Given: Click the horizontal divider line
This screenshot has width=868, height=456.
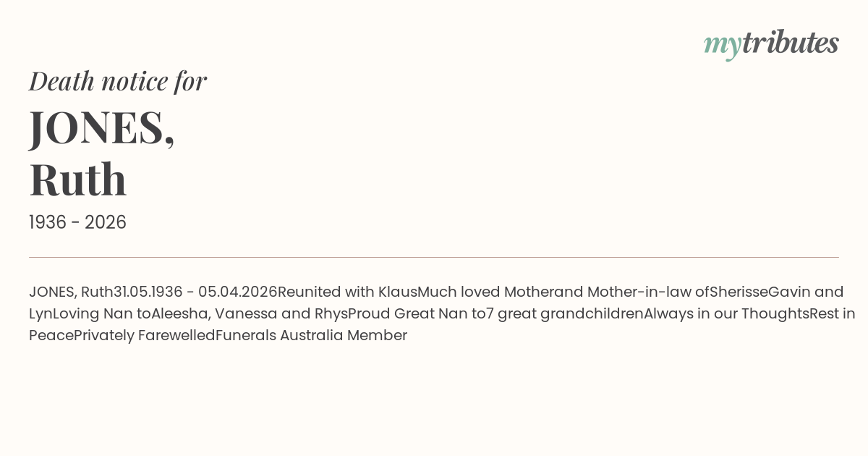Looking at the screenshot, I should point(434,257).
